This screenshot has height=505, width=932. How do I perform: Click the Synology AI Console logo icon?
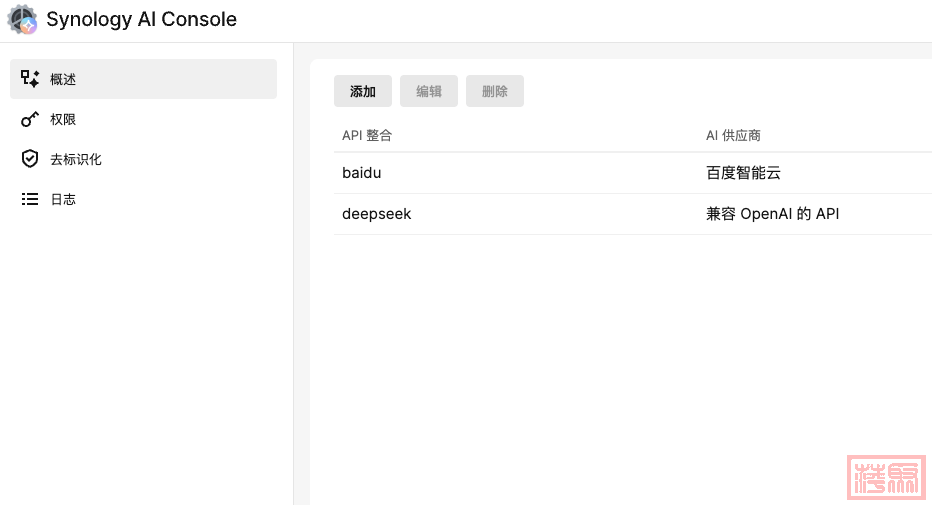coord(22,20)
